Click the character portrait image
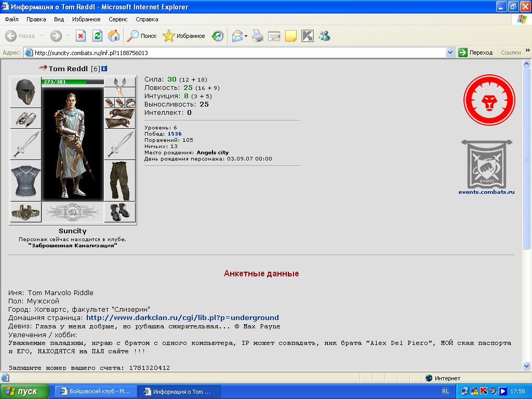The height and width of the screenshot is (399, 532). 73,144
